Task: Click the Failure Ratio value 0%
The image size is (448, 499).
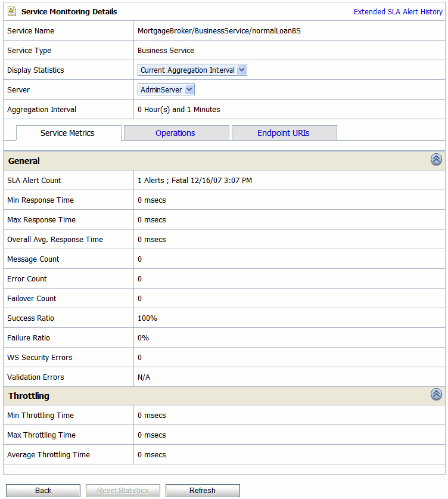Action: [x=143, y=338]
